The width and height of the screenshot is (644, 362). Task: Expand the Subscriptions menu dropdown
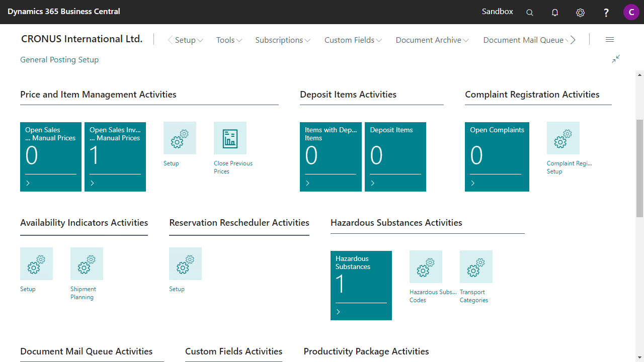tap(282, 40)
